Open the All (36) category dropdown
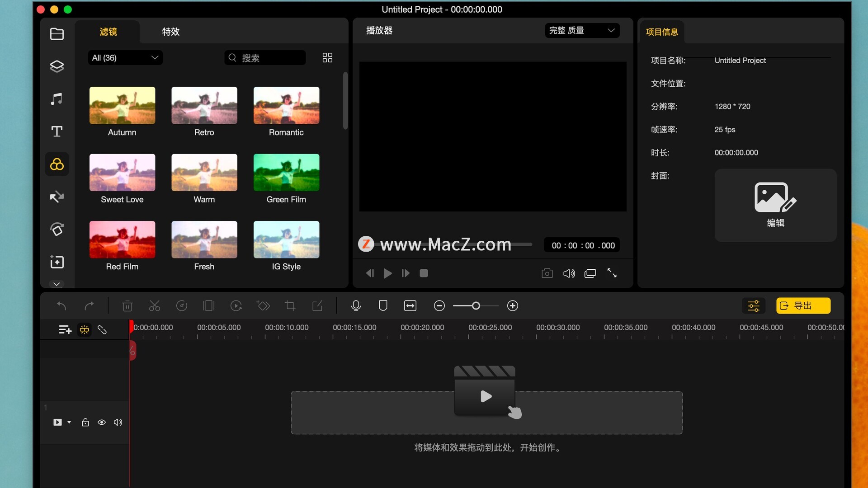The width and height of the screenshot is (868, 488). 125,58
